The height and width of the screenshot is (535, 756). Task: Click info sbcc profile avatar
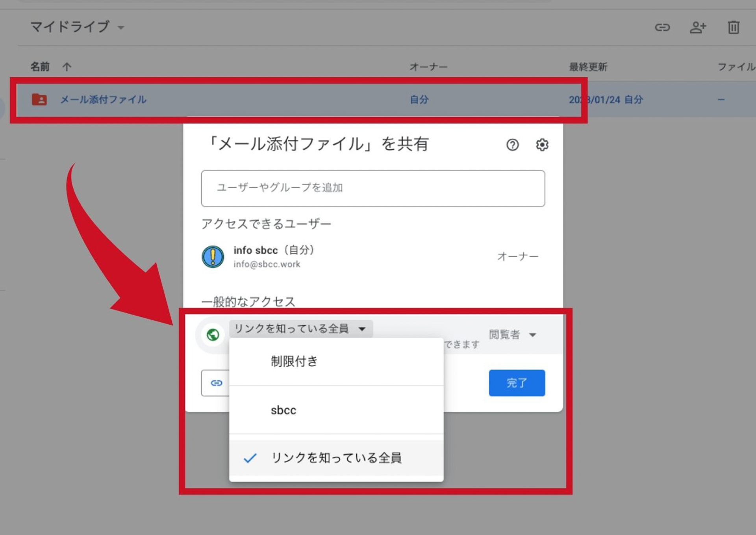click(213, 256)
